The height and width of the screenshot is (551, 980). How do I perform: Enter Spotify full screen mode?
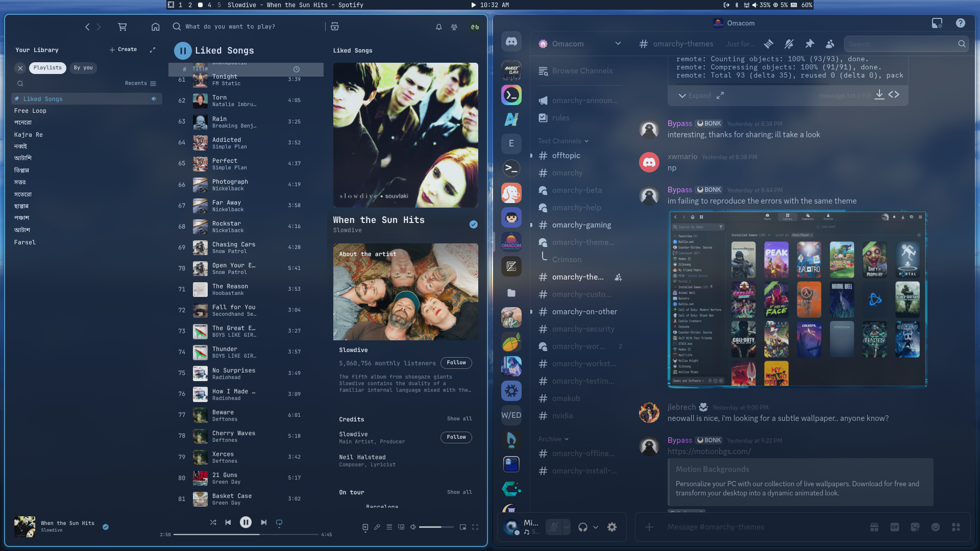tap(475, 528)
